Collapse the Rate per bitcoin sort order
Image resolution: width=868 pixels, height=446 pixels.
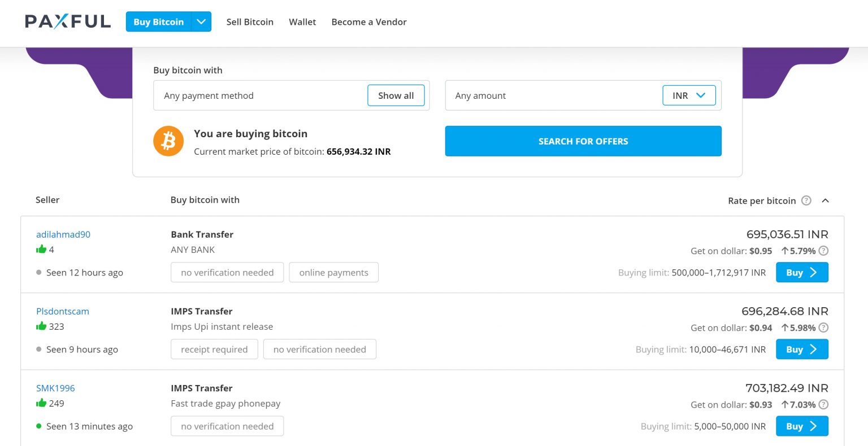coord(826,200)
